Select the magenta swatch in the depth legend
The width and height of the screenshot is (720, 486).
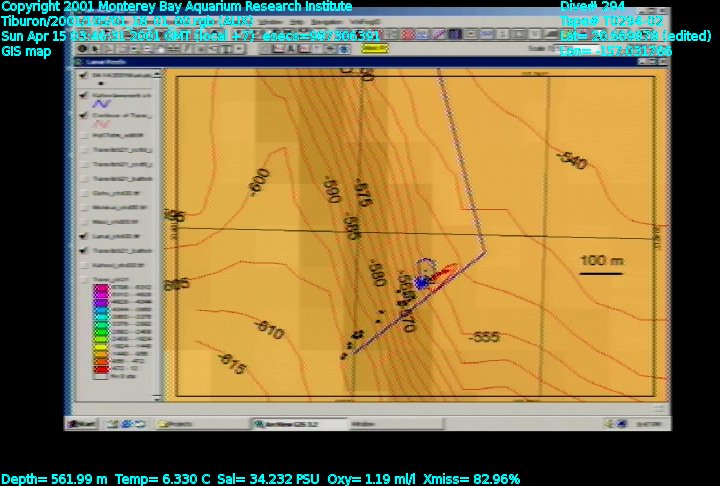(x=99, y=288)
